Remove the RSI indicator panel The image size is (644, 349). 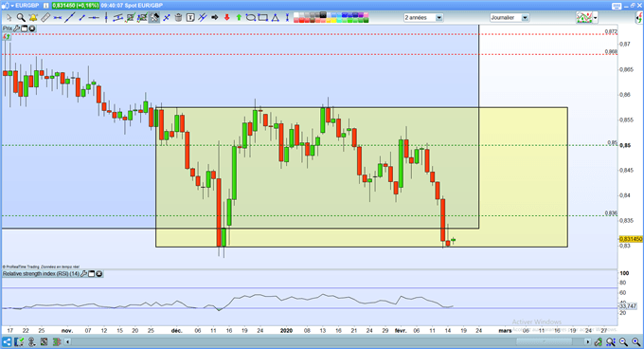(99, 274)
